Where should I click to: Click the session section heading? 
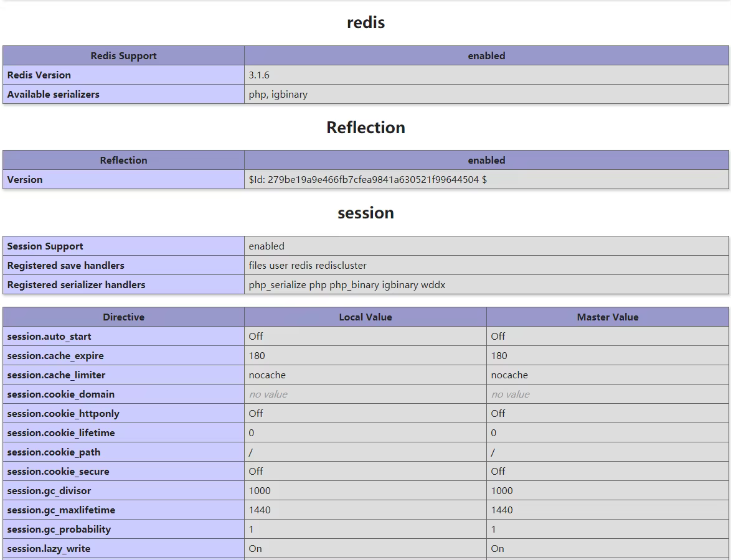tap(365, 213)
